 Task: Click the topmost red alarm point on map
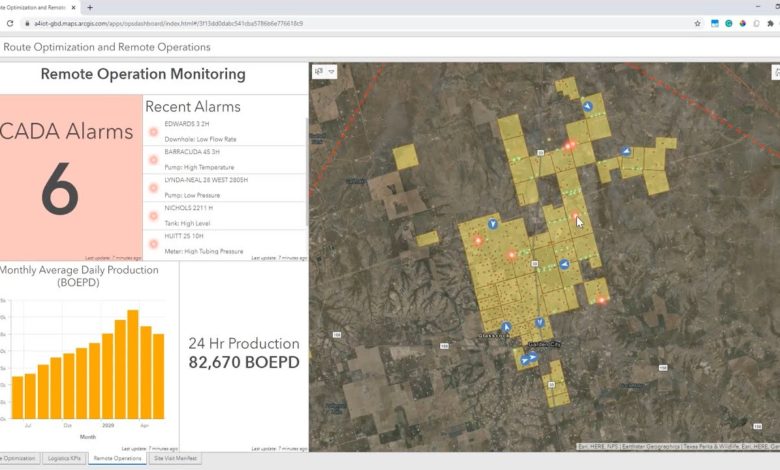tap(570, 145)
